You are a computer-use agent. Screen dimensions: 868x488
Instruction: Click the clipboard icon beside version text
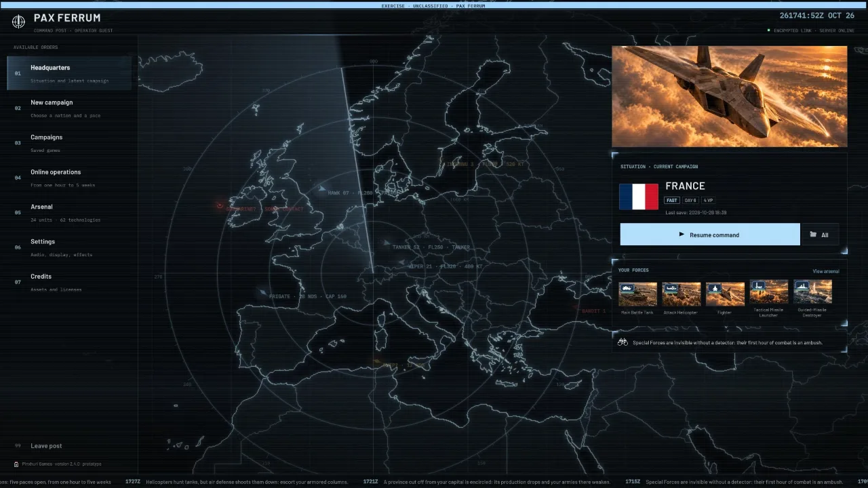16,464
